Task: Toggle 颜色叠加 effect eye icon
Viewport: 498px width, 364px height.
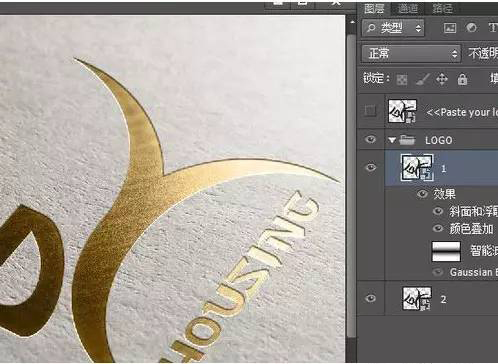Action: pyautogui.click(x=438, y=228)
